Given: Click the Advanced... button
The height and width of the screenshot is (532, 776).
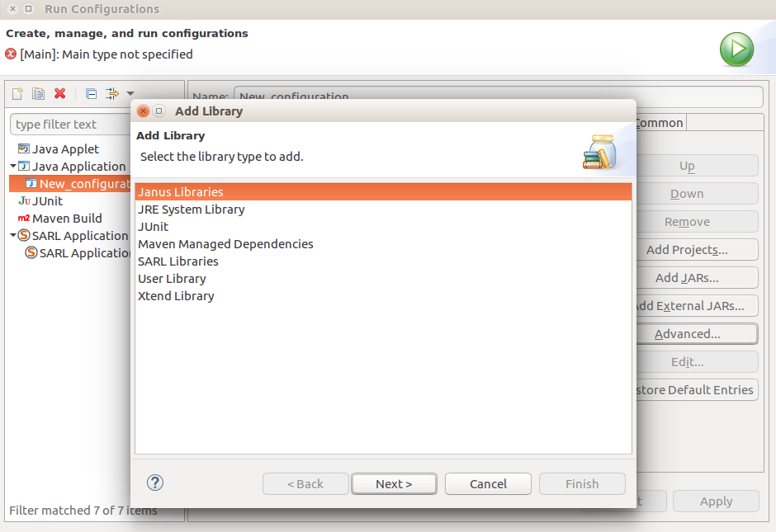Looking at the screenshot, I should [x=696, y=334].
